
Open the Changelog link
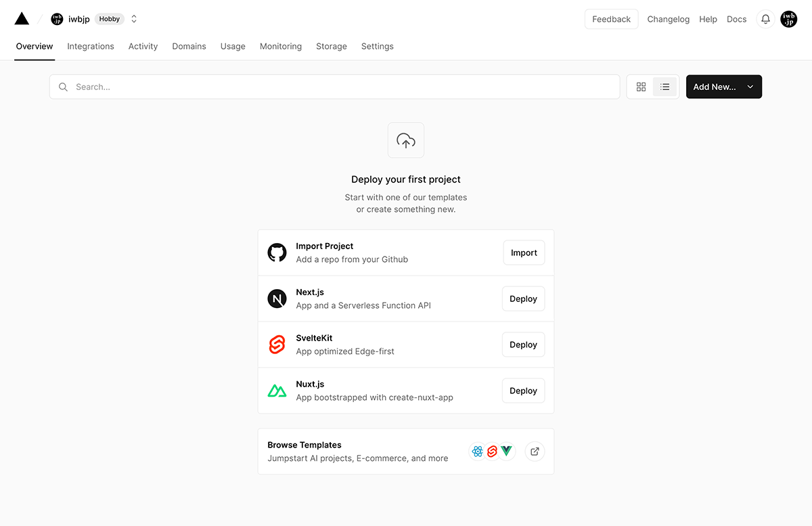[668, 19]
